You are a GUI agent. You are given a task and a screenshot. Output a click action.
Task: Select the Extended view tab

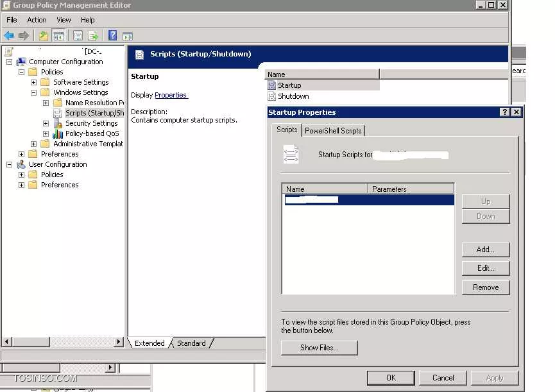click(x=149, y=343)
